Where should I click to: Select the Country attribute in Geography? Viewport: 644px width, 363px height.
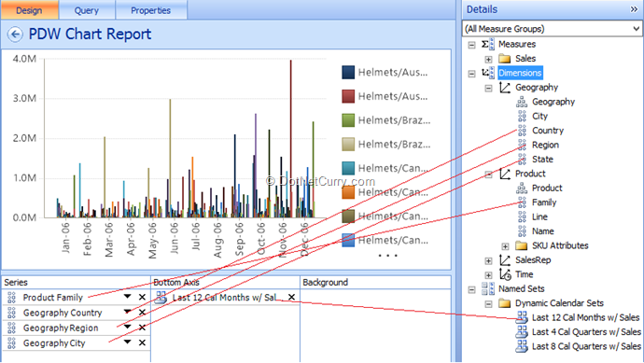pyautogui.click(x=548, y=131)
